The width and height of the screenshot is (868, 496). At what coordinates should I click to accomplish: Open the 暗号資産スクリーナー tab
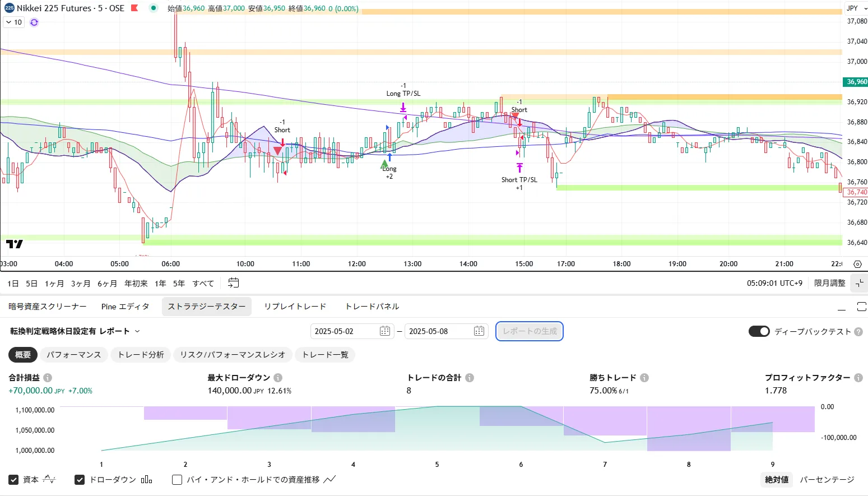click(48, 307)
